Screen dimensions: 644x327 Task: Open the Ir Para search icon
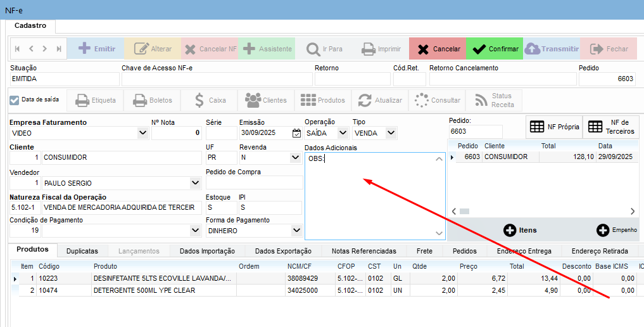coord(313,49)
